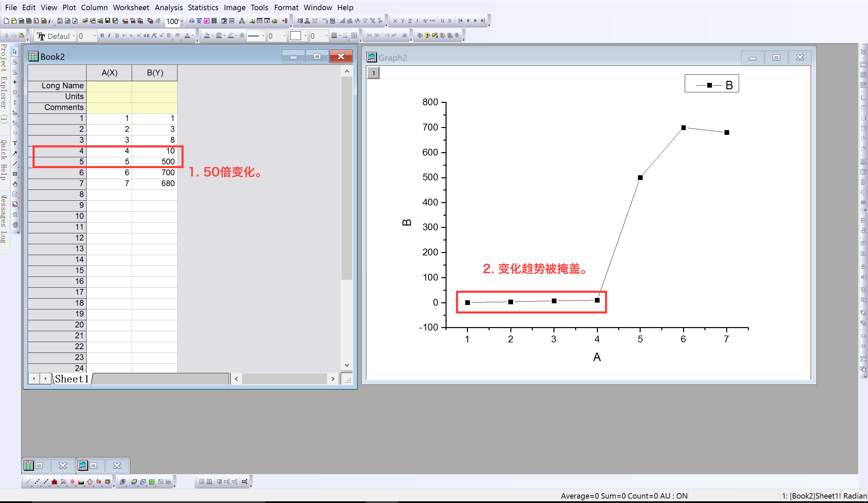Select the Arrow drawing tool
The image size is (868, 503).
tap(15, 154)
